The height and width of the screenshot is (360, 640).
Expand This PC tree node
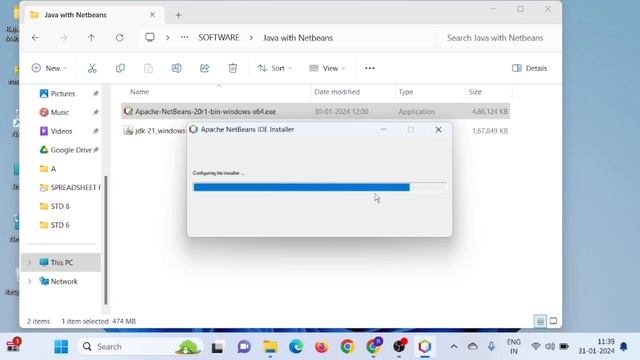(x=29, y=262)
